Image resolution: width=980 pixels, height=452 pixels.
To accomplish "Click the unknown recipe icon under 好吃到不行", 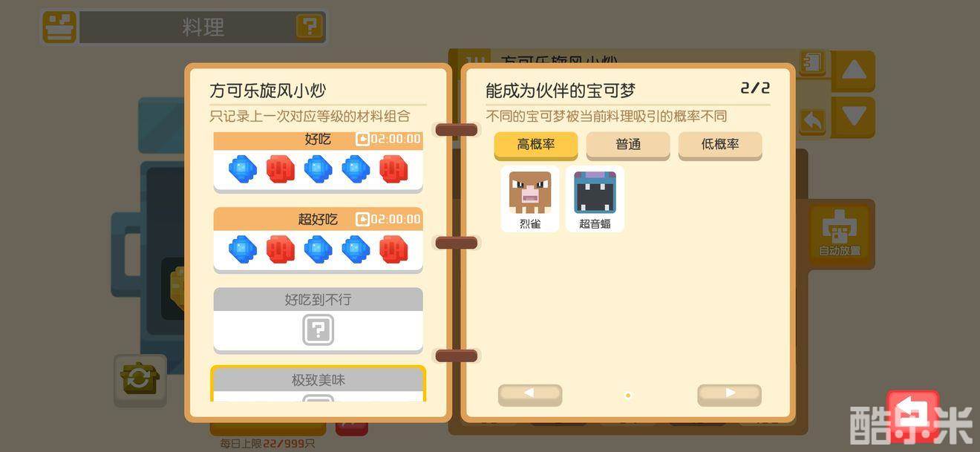I will [x=318, y=330].
